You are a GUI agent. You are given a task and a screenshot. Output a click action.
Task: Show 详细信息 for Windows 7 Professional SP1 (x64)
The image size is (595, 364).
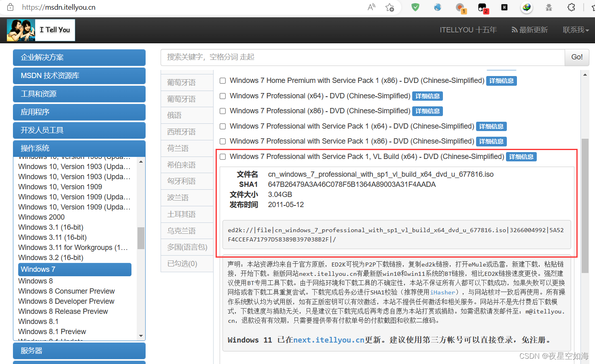(x=491, y=127)
